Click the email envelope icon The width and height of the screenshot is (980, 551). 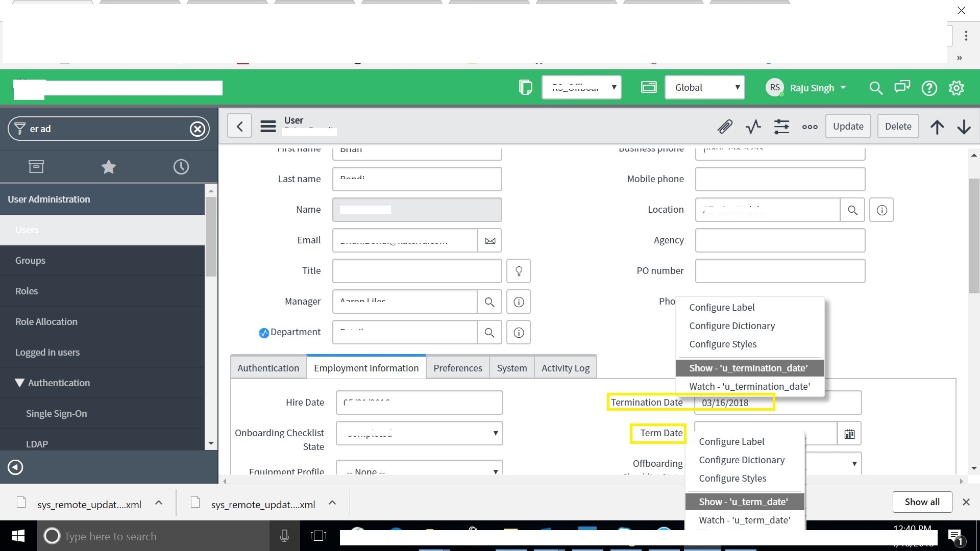tap(489, 240)
